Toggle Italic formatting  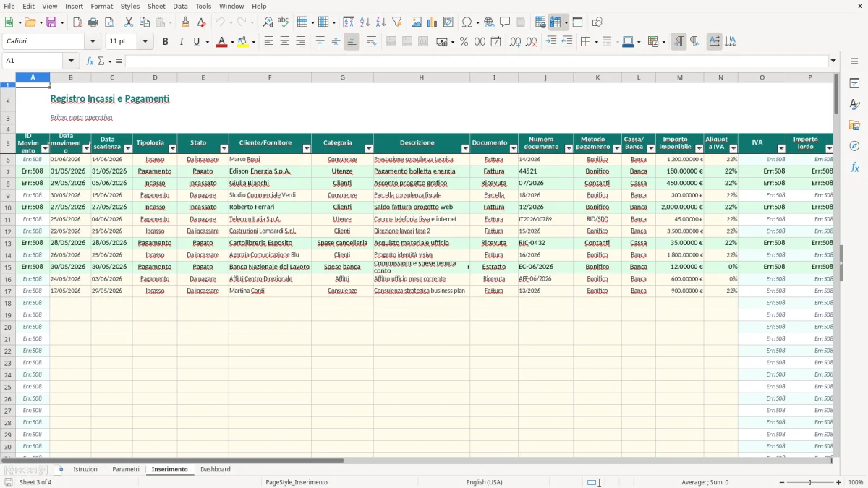(182, 42)
